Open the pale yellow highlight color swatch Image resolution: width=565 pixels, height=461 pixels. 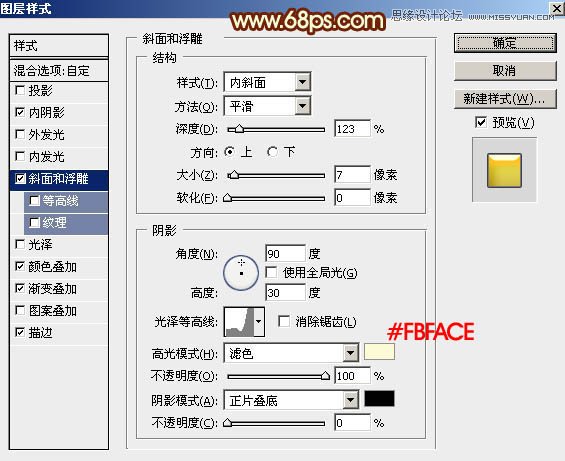coord(379,352)
